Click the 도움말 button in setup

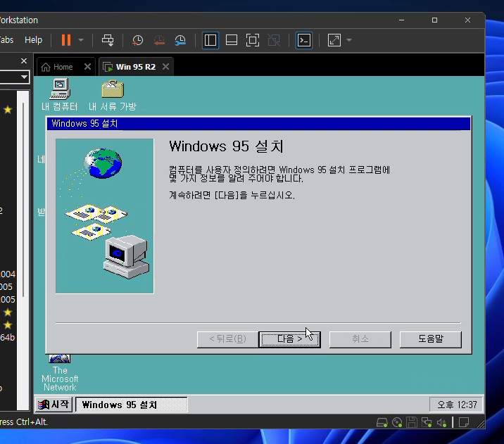(430, 339)
